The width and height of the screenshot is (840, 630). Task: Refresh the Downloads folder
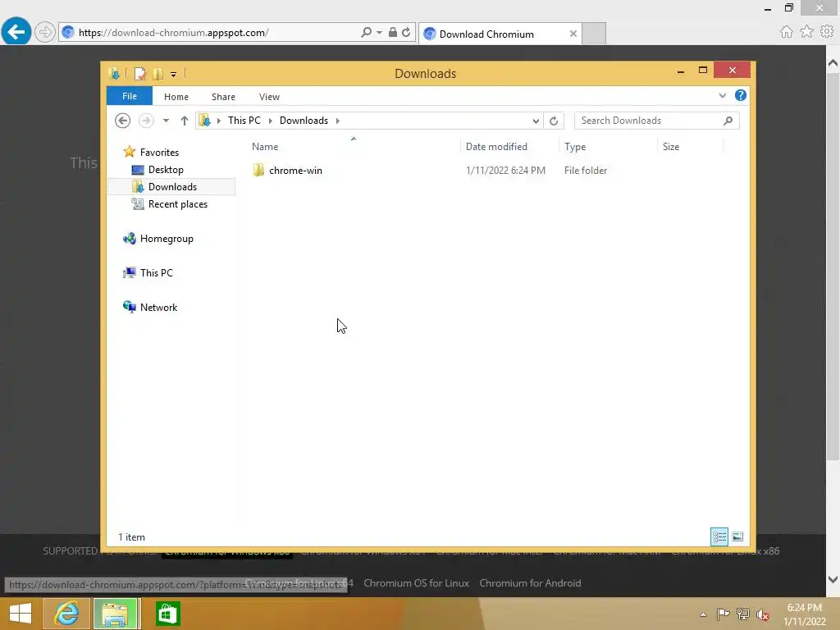(554, 121)
